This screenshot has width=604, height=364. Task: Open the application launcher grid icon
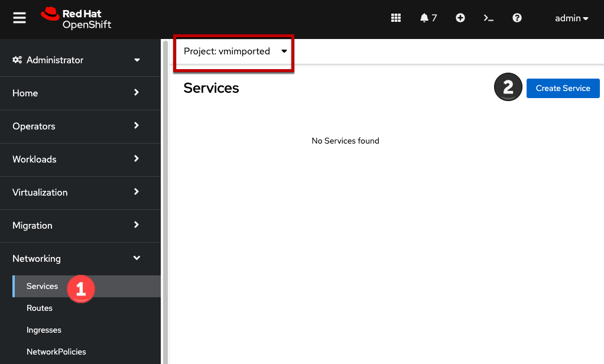(x=395, y=18)
